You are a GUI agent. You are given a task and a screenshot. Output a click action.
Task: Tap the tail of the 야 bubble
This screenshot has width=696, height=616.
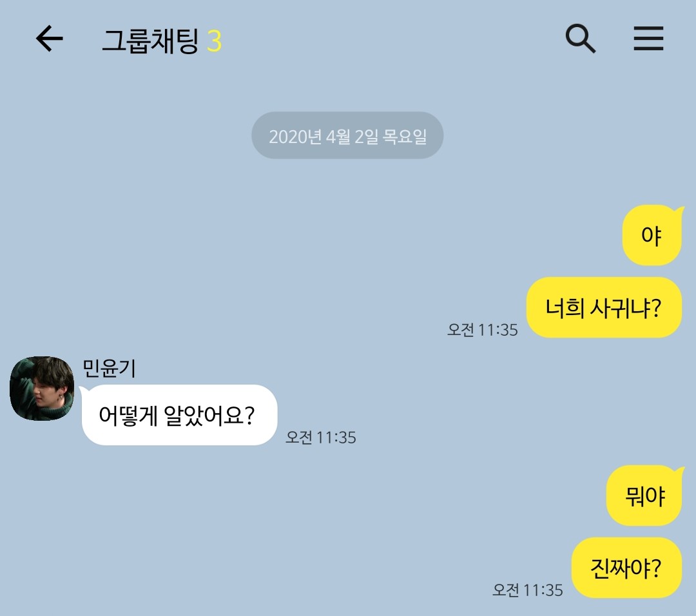tap(679, 209)
